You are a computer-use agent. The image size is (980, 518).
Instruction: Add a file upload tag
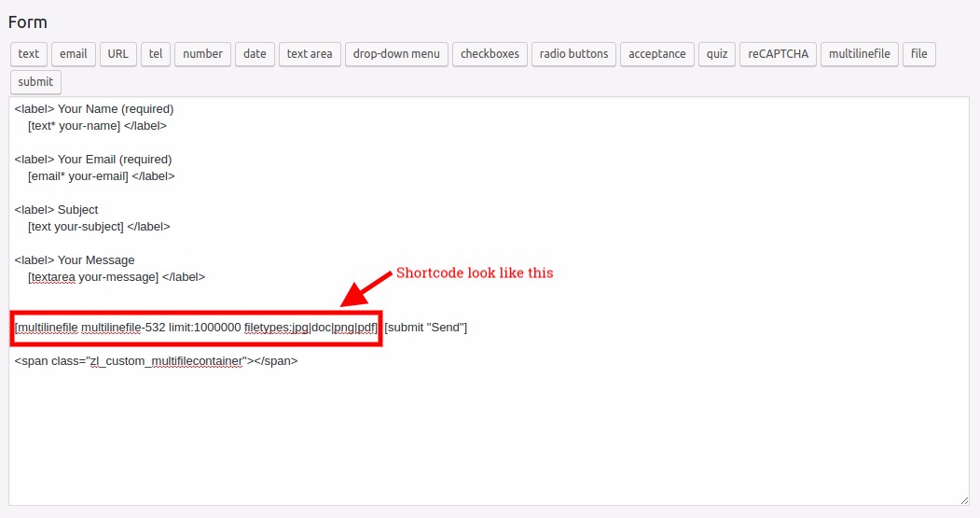coord(919,54)
